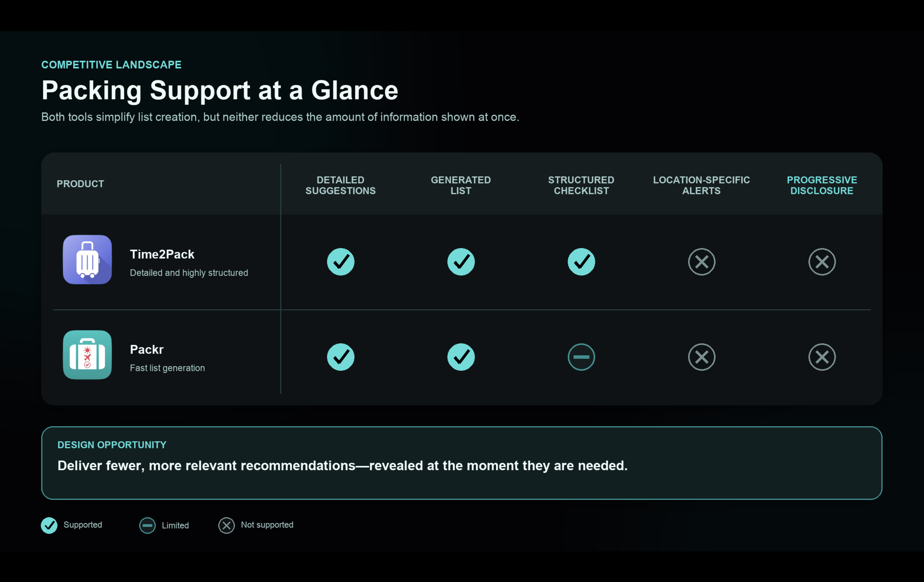
Task: Click the 'Supported' legend label
Action: click(x=83, y=524)
